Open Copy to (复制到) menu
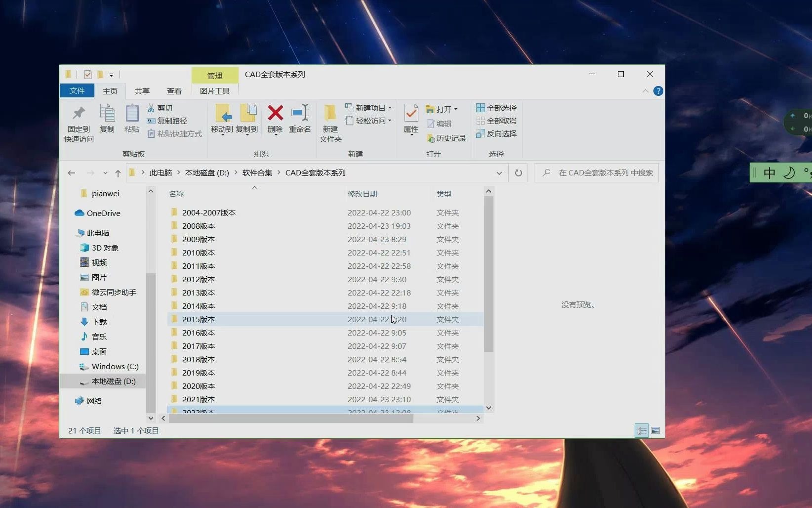The height and width of the screenshot is (508, 812). [247, 119]
